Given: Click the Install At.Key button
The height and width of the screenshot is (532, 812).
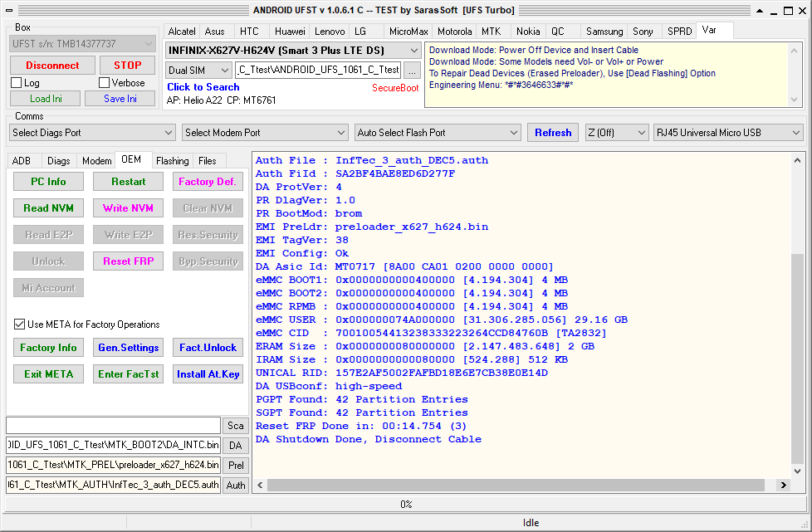Looking at the screenshot, I should (x=208, y=374).
